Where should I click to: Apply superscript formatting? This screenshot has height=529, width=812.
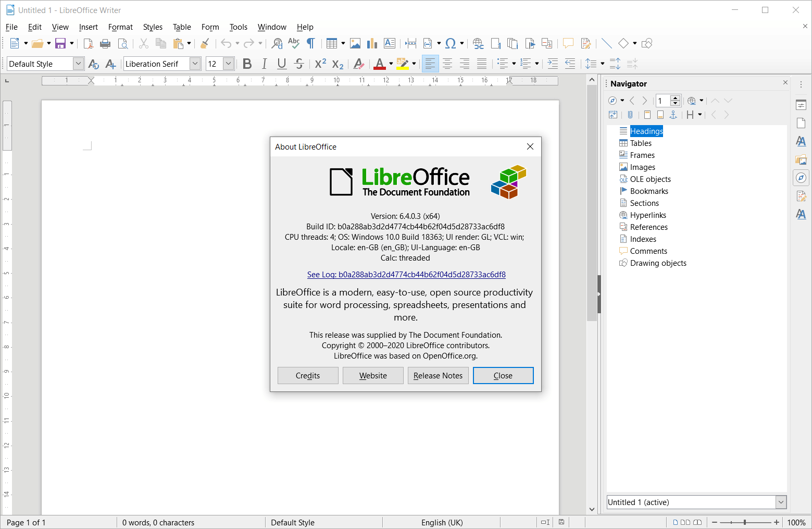(320, 64)
